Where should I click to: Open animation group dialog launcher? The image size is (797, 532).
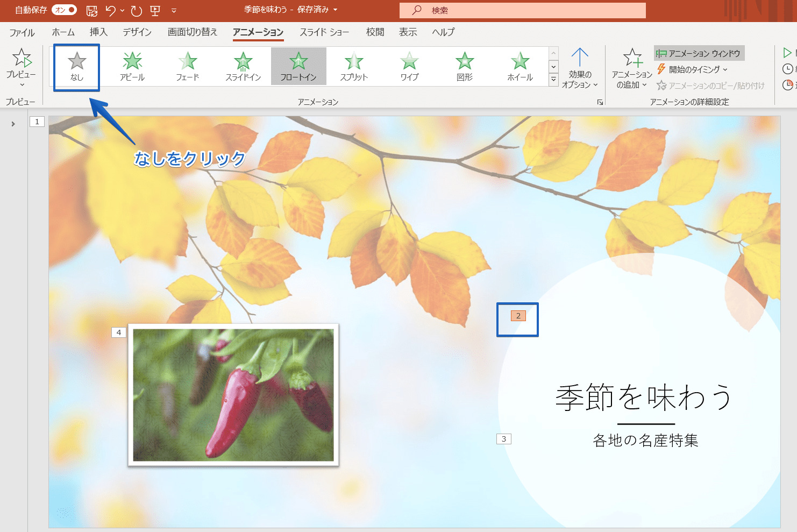[x=600, y=102]
